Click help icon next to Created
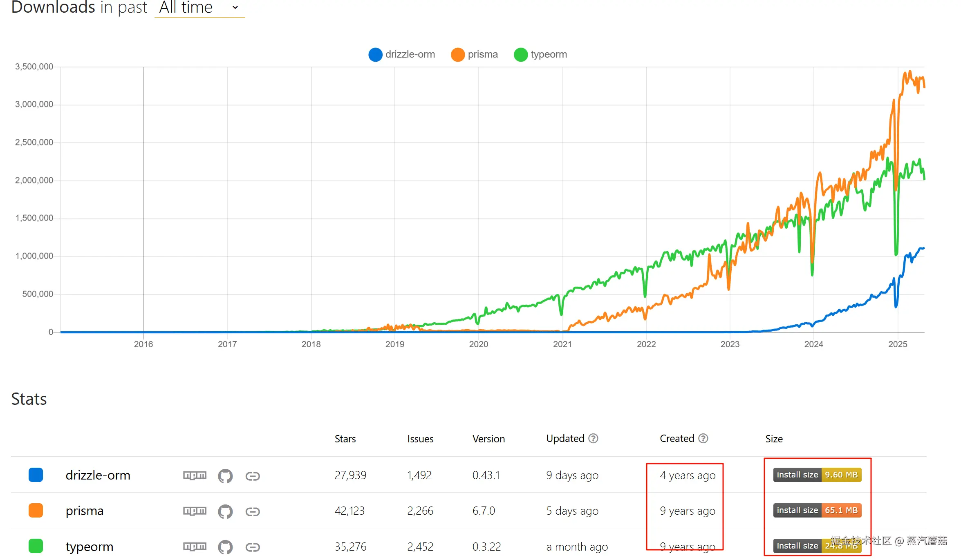 click(703, 439)
